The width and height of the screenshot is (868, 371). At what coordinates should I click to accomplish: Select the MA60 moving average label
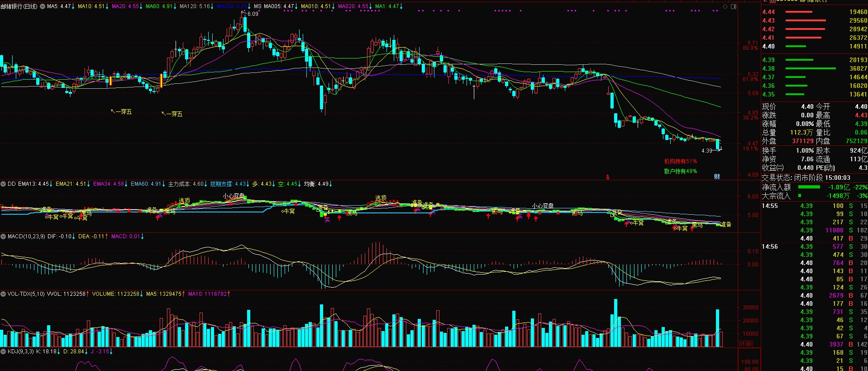click(x=159, y=6)
